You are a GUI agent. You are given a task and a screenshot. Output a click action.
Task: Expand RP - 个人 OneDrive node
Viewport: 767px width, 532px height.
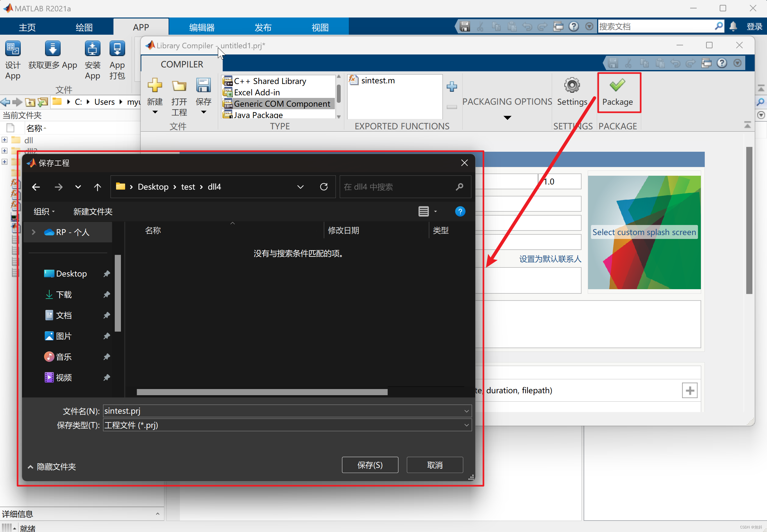point(34,232)
